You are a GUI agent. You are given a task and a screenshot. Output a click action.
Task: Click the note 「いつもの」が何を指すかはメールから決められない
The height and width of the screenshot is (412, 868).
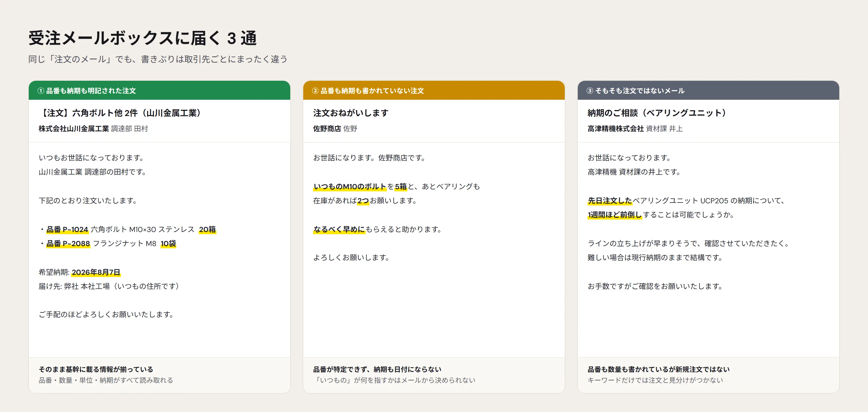coord(394,380)
